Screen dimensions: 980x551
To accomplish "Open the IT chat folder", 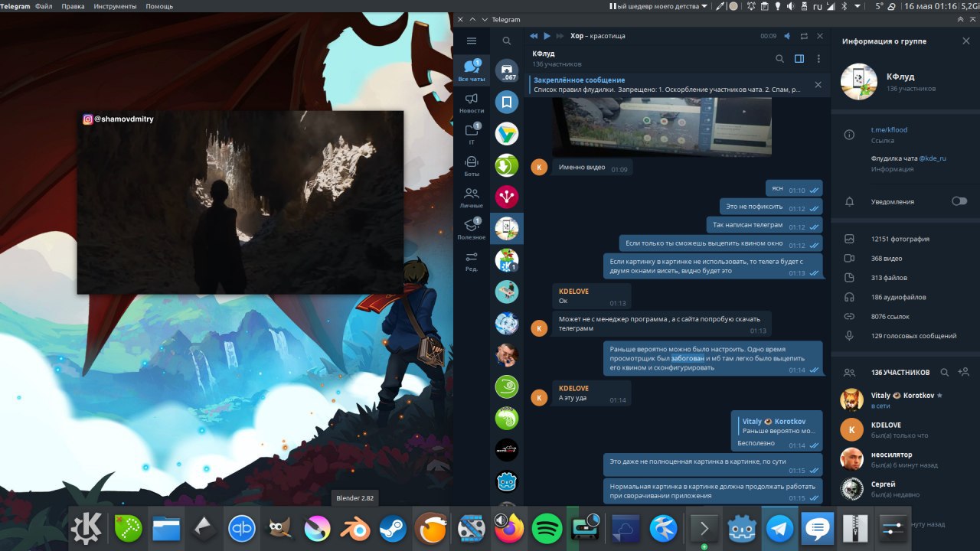I will [x=472, y=135].
